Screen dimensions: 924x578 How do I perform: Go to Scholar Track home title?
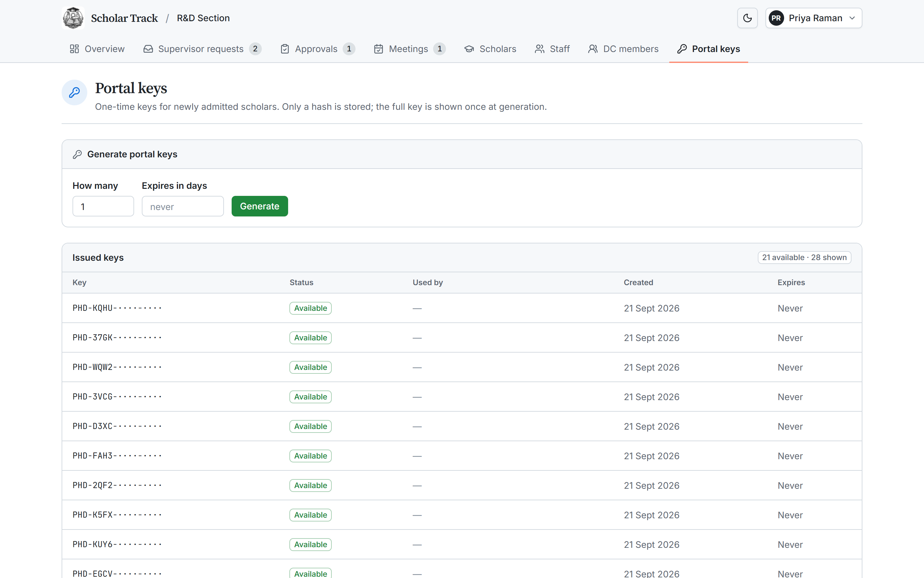pos(124,18)
